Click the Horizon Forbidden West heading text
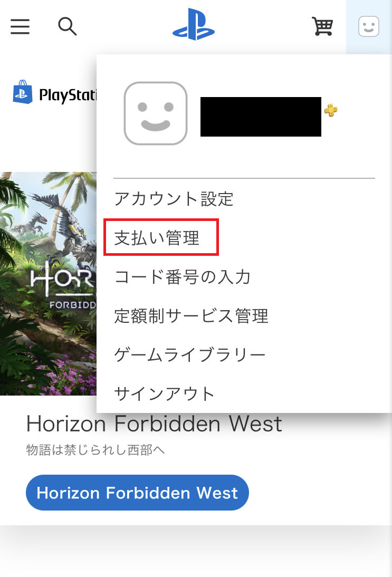The width and height of the screenshot is (392, 577). point(154,424)
